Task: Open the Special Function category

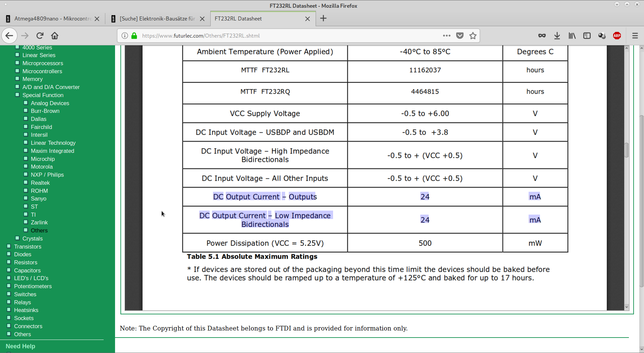Action: tap(43, 95)
